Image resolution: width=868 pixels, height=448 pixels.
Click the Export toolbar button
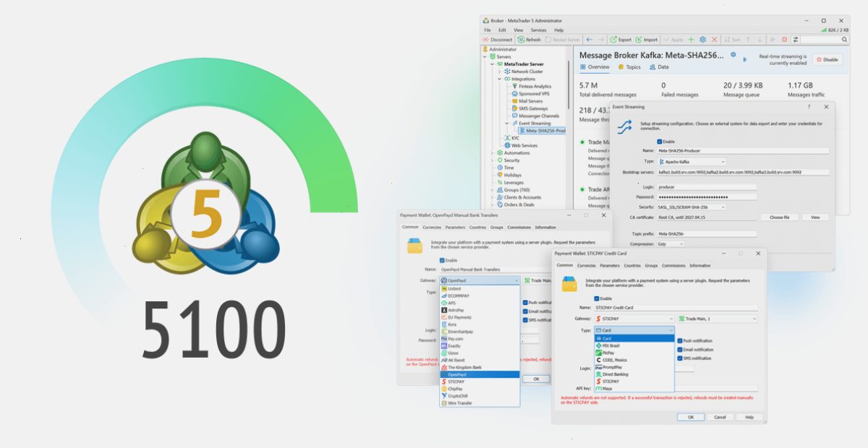[x=621, y=40]
